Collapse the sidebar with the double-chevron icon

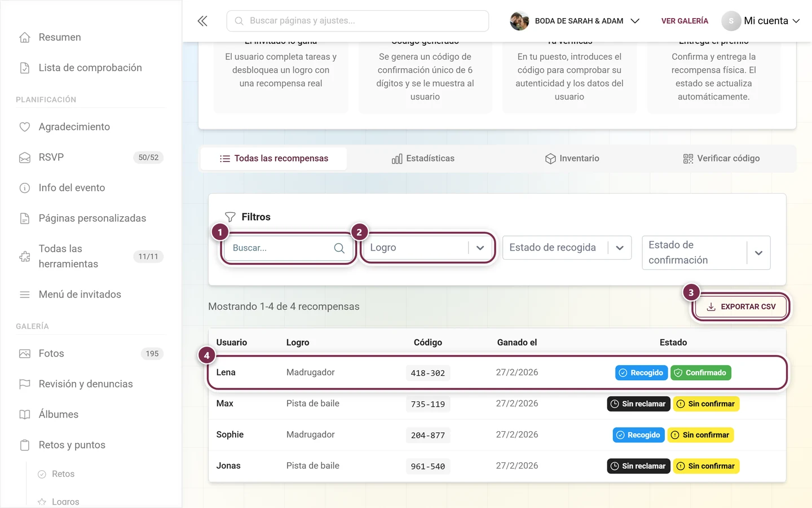[x=202, y=21]
